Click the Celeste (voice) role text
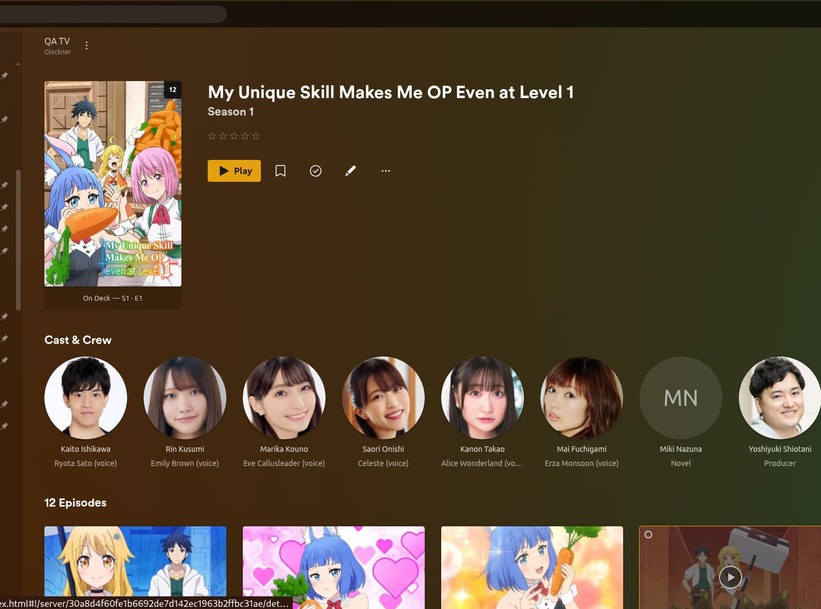 (x=383, y=463)
